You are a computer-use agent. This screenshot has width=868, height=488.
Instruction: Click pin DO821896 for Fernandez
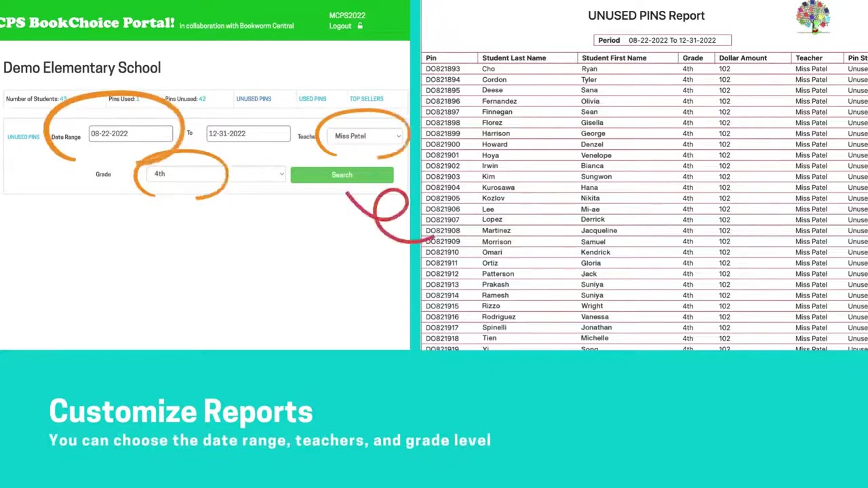[x=443, y=101]
